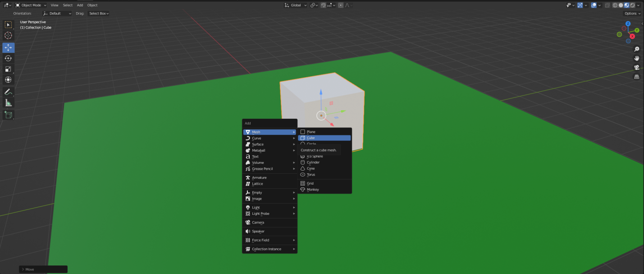Switch to wireframe viewport shading
The height and width of the screenshot is (274, 644).
click(615, 5)
